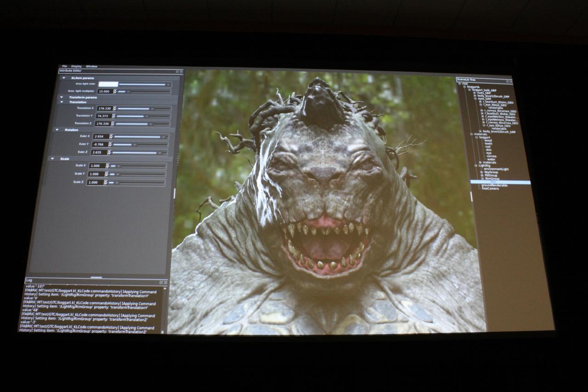The image size is (588, 392).
Task: Adjust the Scale X slider
Action: [138, 165]
